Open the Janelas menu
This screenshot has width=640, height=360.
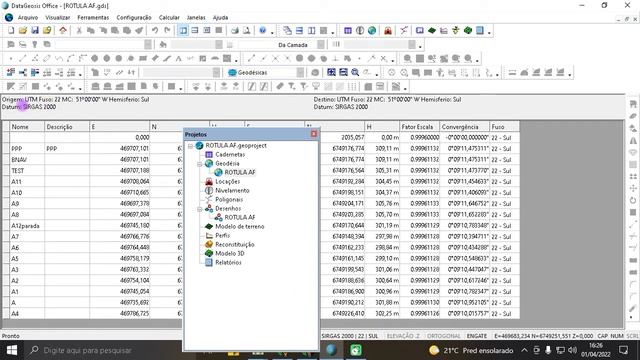[x=196, y=18]
